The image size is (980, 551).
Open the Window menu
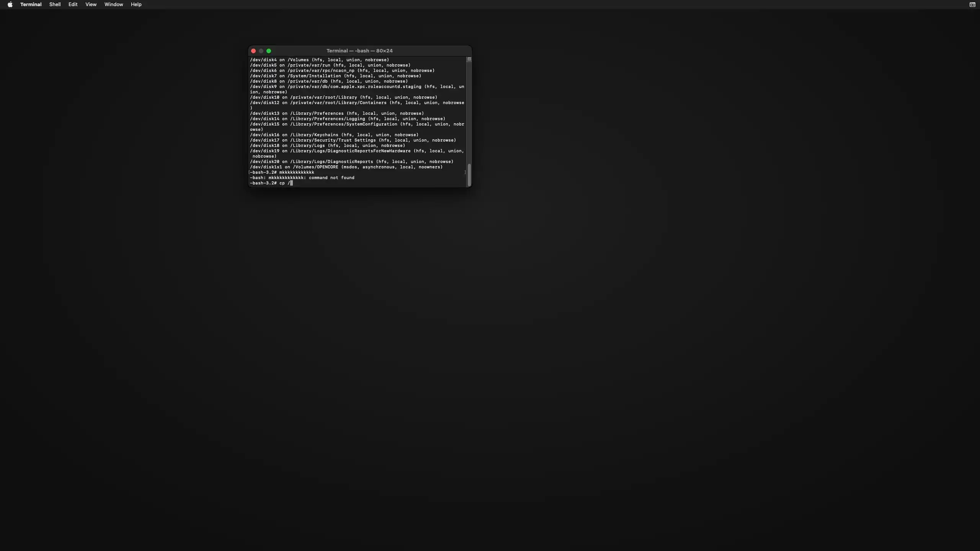click(x=114, y=5)
